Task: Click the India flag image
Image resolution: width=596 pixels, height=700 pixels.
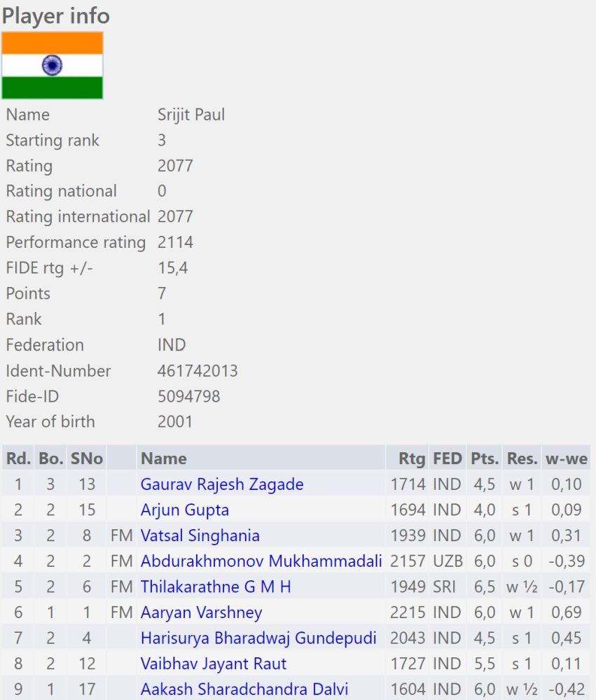Action: 53,65
